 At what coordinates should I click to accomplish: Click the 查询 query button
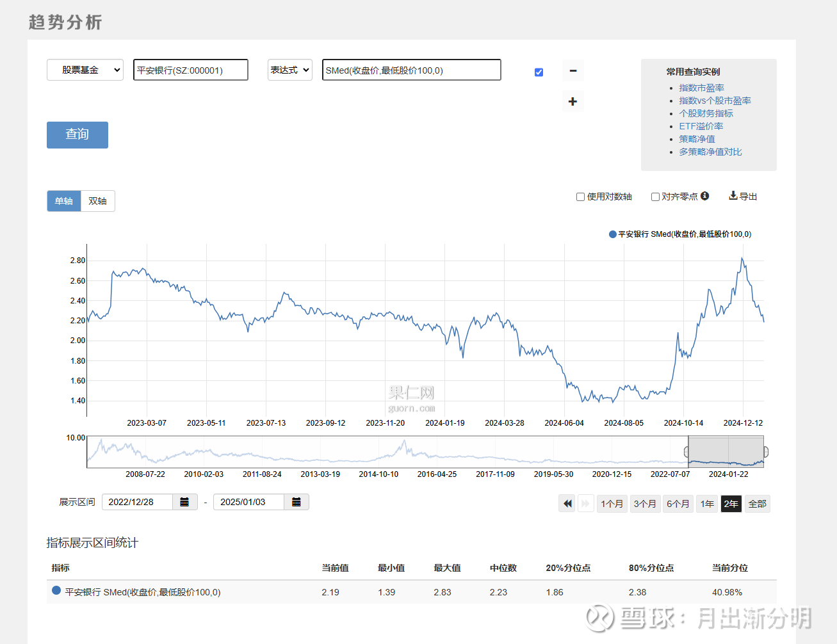tap(77, 134)
